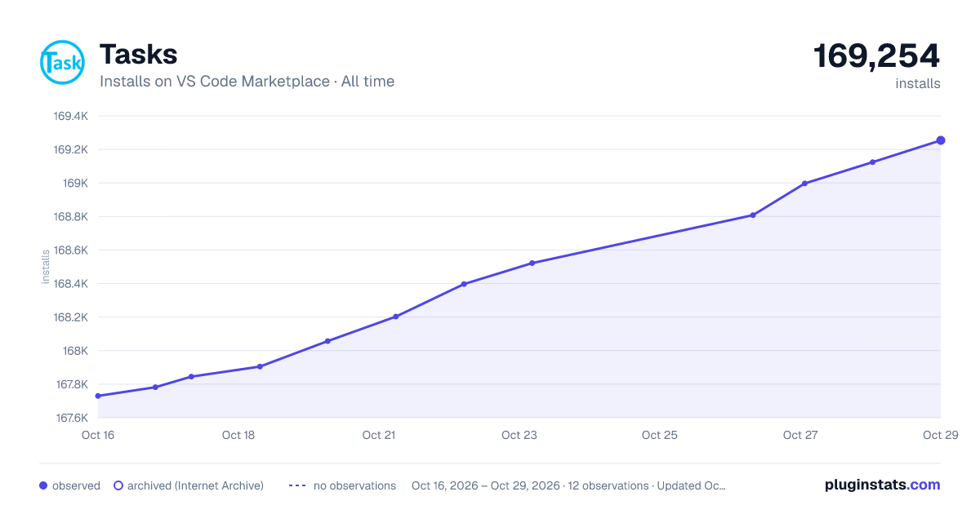This screenshot has height=514, width=980.
Task: Select the data point at Oct 27
Action: tap(804, 184)
